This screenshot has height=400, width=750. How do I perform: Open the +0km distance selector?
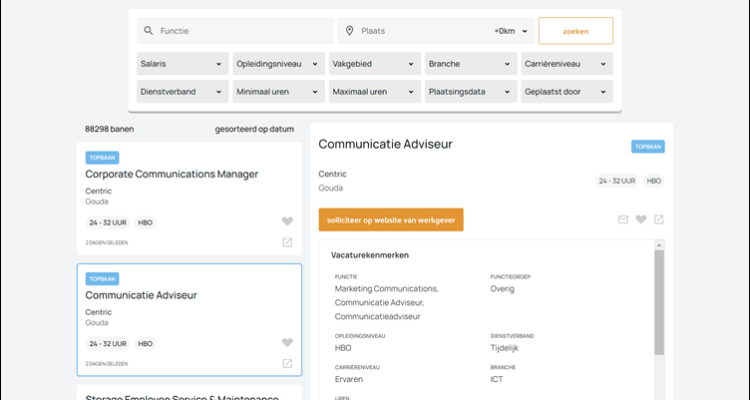pyautogui.click(x=508, y=31)
